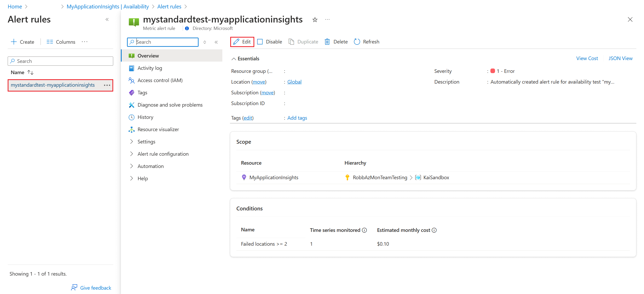
Task: Sort the list by Name column
Action: [30, 73]
